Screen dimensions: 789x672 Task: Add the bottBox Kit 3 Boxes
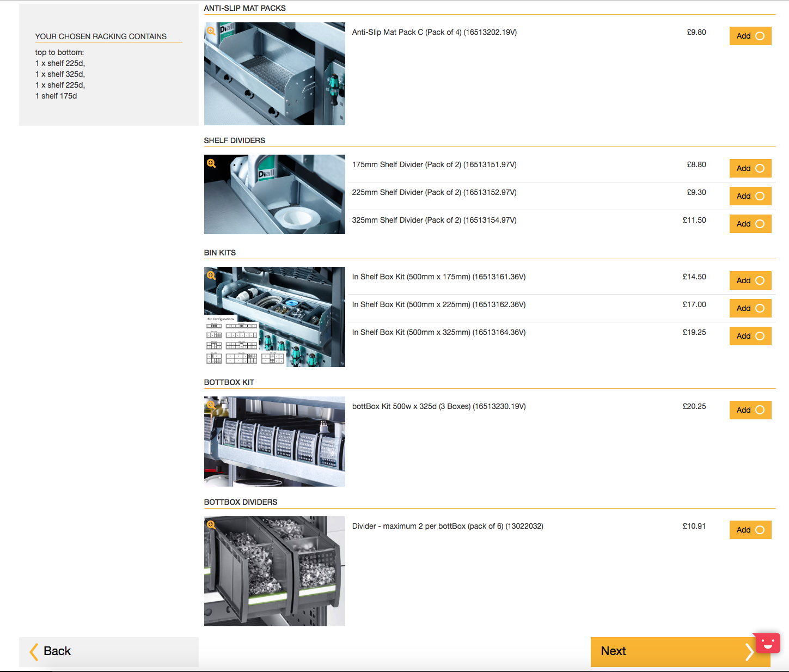[x=750, y=410]
